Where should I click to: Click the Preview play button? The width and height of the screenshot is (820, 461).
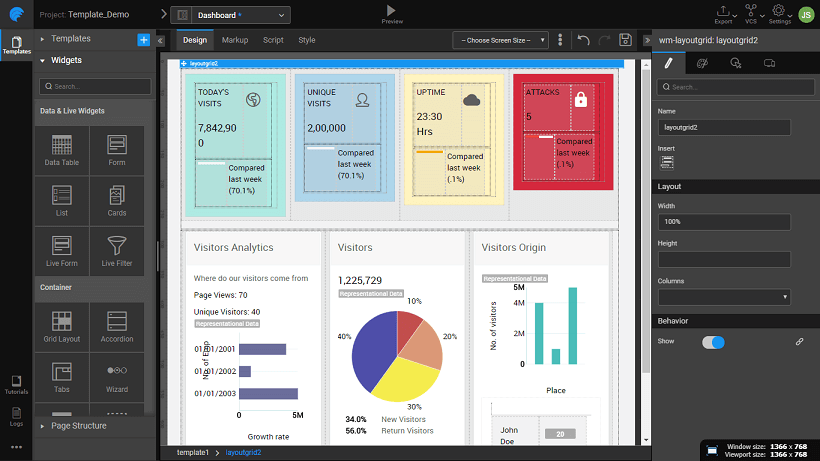392,11
